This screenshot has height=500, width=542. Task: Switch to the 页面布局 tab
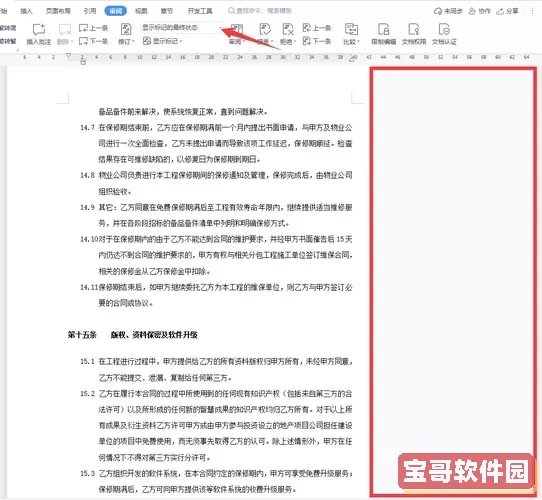(x=58, y=11)
